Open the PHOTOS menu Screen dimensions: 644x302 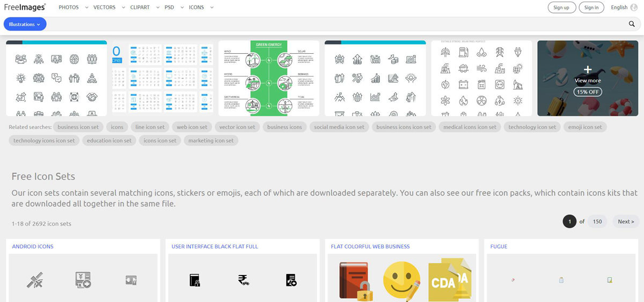coord(69,8)
